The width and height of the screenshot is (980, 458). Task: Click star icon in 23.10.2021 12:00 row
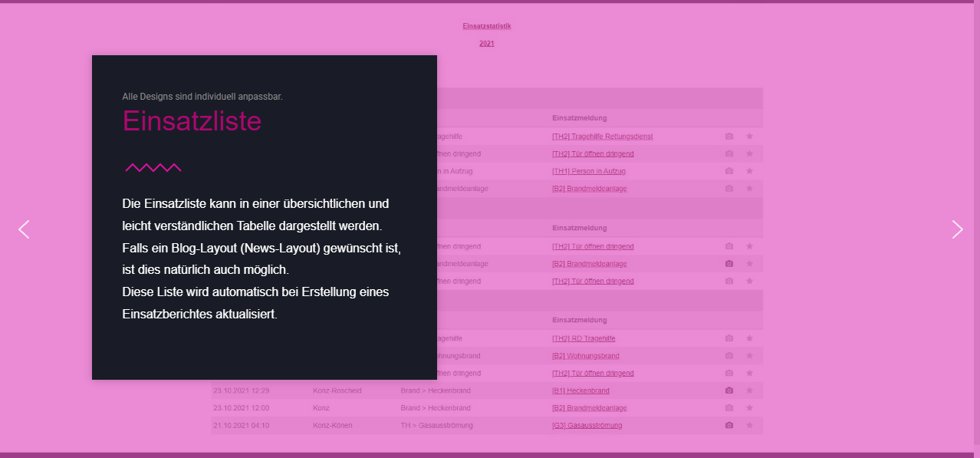click(x=749, y=408)
